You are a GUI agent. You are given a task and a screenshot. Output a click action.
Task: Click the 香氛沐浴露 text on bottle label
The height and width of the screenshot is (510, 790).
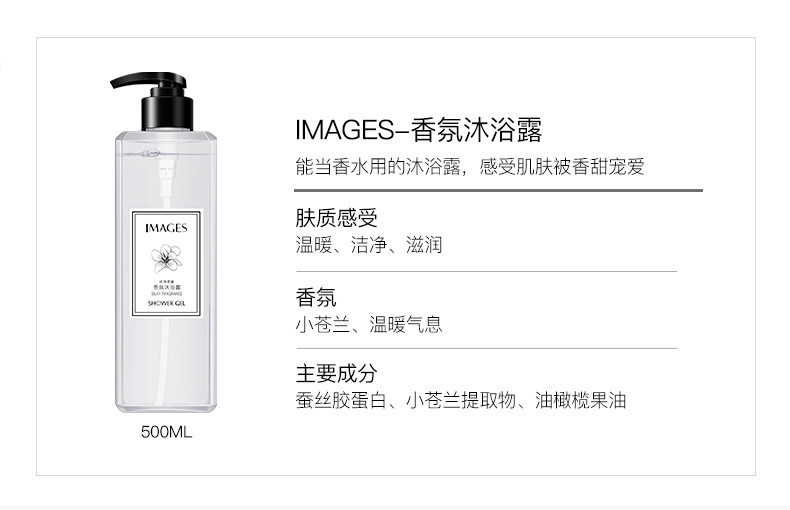click(167, 287)
